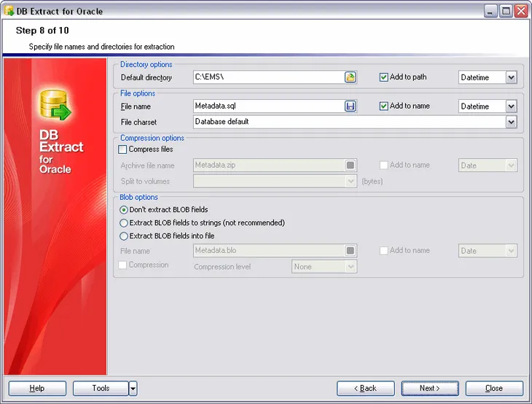Click the 'Blob options' group label
This screenshot has height=404, width=532.
click(x=138, y=197)
